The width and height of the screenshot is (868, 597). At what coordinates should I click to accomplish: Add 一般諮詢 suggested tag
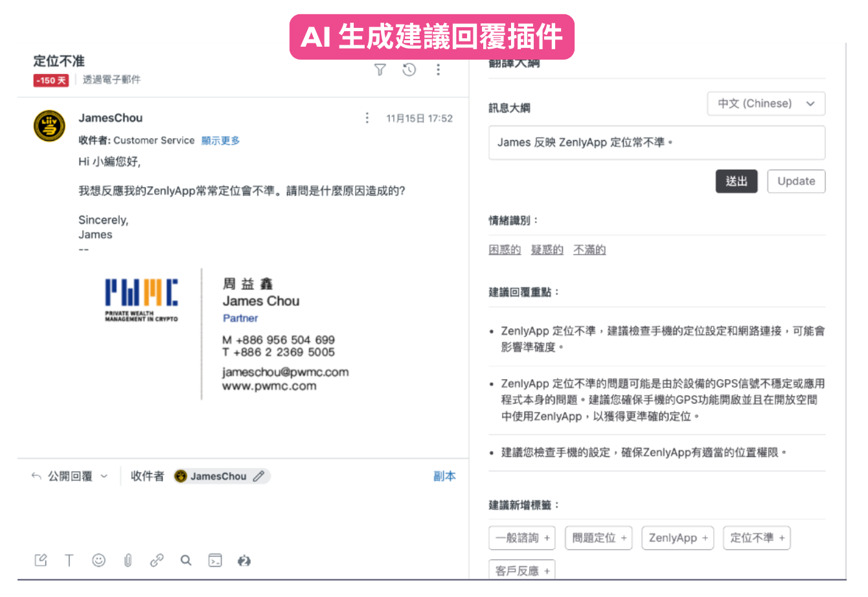[522, 537]
